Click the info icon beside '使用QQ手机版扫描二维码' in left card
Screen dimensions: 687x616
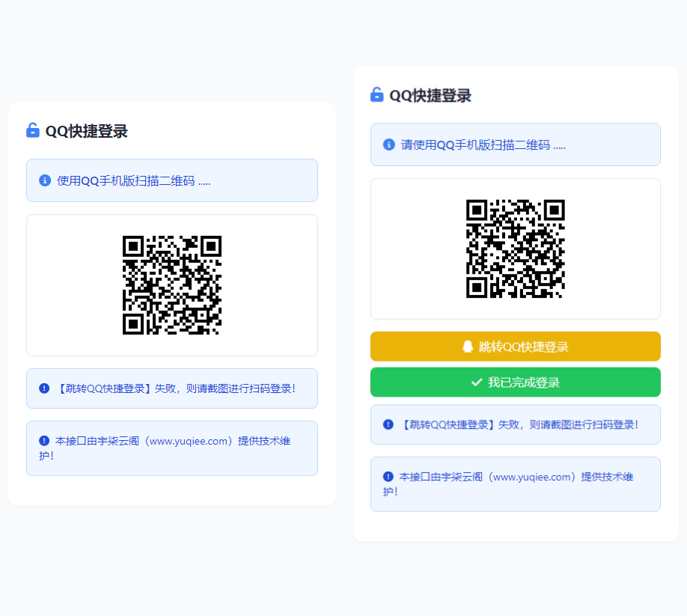tap(45, 180)
